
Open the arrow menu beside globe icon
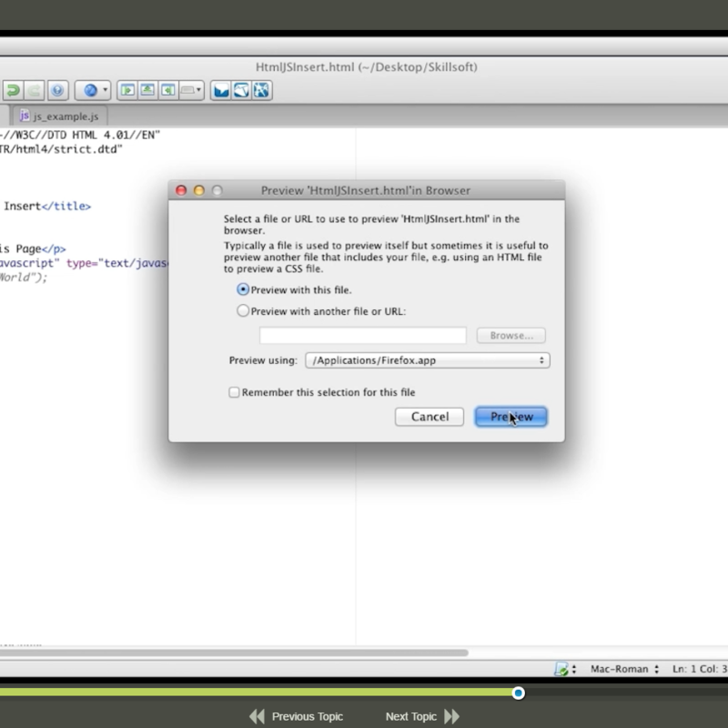click(106, 90)
